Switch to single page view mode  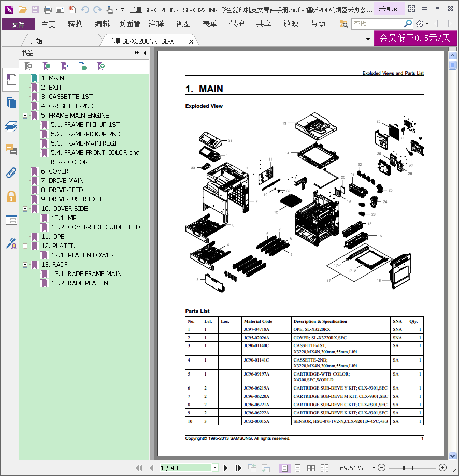coord(284,468)
